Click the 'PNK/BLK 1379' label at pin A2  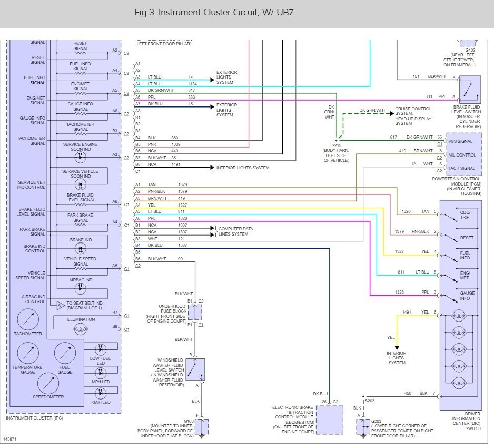click(167, 191)
